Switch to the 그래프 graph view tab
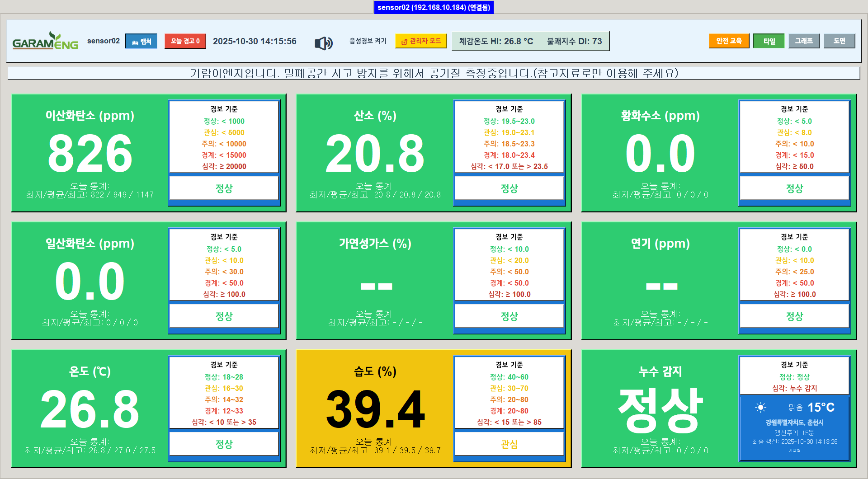 pyautogui.click(x=804, y=41)
